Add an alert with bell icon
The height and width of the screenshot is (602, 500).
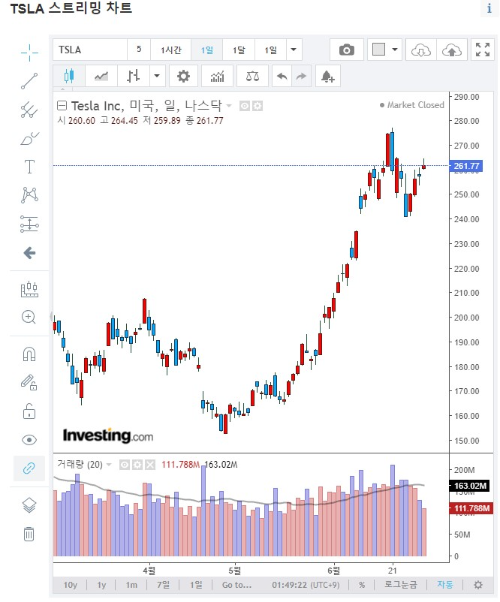pyautogui.click(x=328, y=76)
